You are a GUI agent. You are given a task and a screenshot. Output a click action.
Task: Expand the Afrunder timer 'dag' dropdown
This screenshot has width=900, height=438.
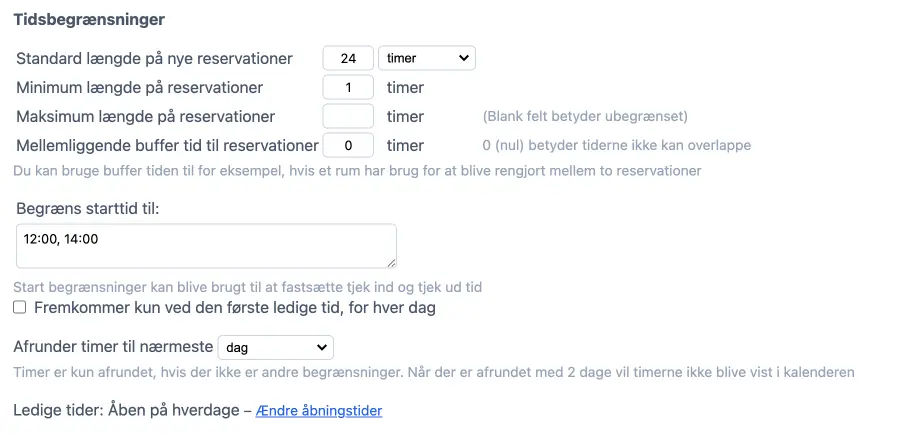[x=275, y=347]
